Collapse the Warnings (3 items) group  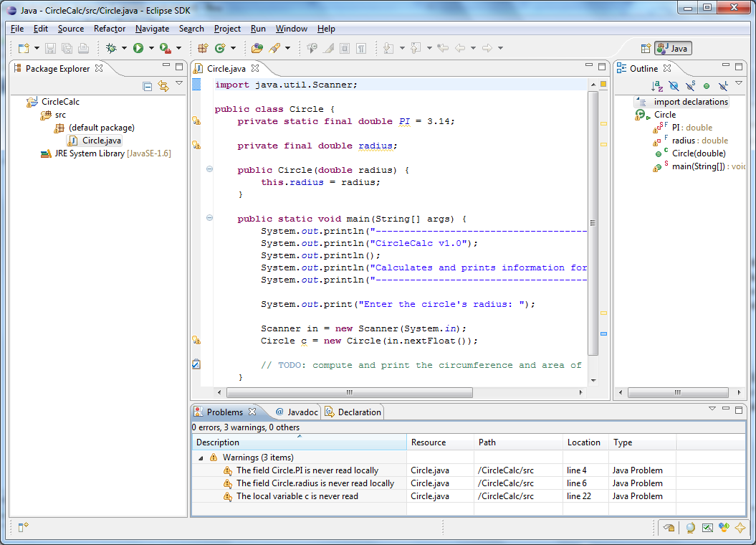coord(201,458)
